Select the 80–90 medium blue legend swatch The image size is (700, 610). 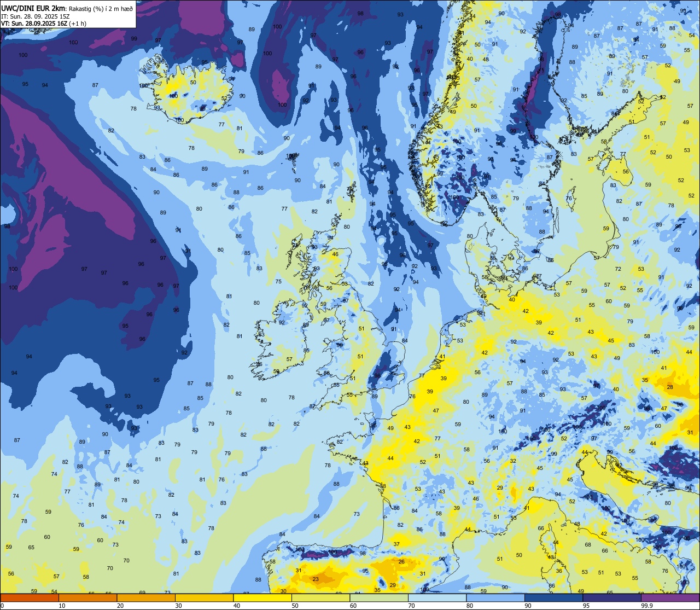pos(495,597)
